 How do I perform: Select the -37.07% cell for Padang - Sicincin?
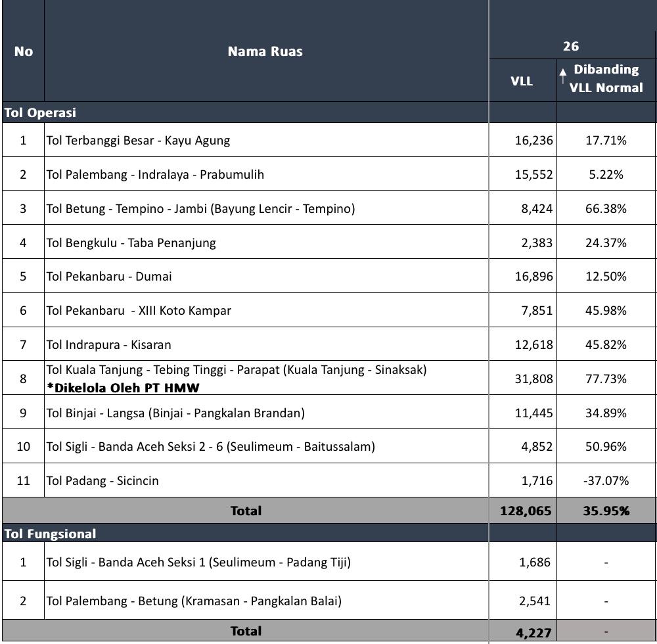point(606,480)
